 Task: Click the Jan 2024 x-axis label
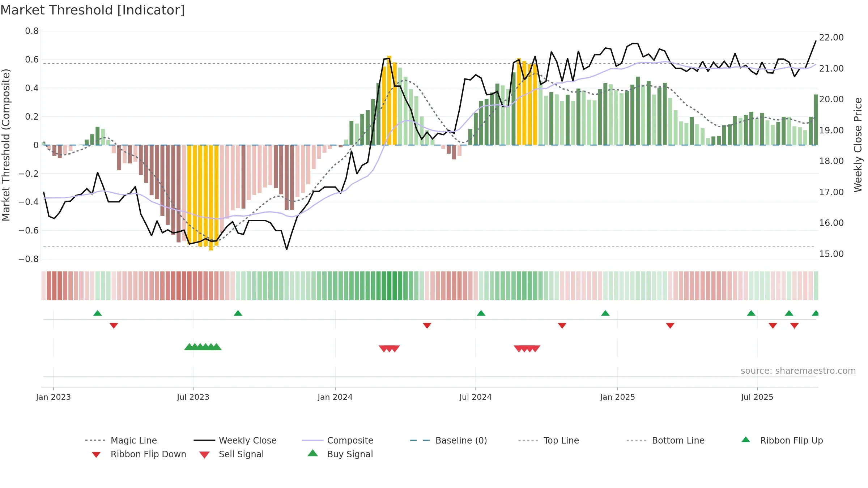[x=335, y=397]
